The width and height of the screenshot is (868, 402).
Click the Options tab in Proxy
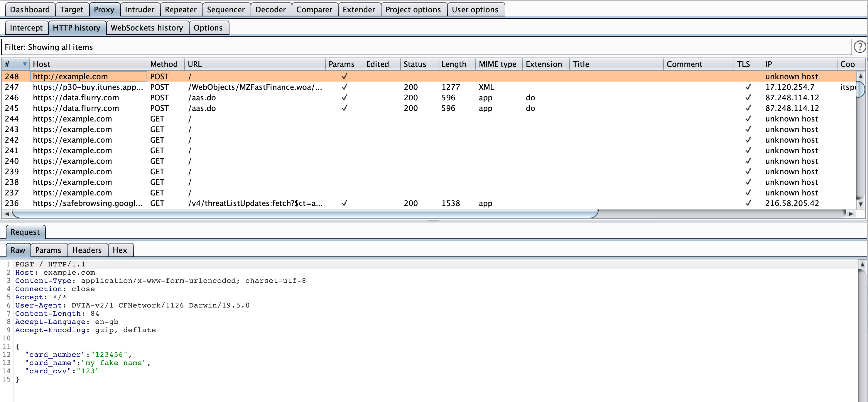coord(208,27)
